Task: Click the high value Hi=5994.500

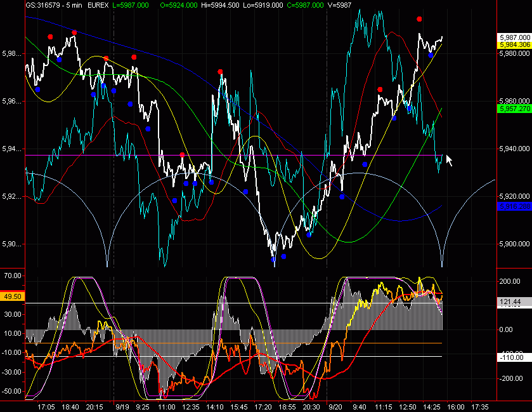Action: pyautogui.click(x=220, y=5)
